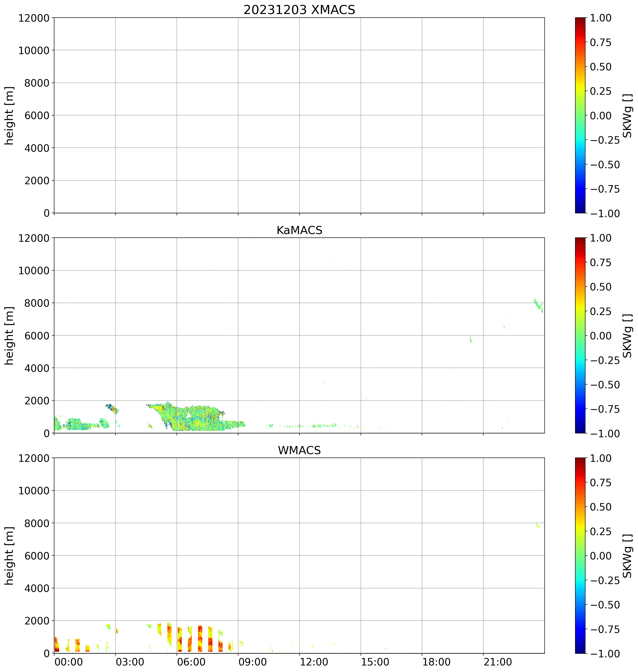Click the 12:00 x-axis tick label
Viewport: 638px width, 672px height.
point(313,662)
